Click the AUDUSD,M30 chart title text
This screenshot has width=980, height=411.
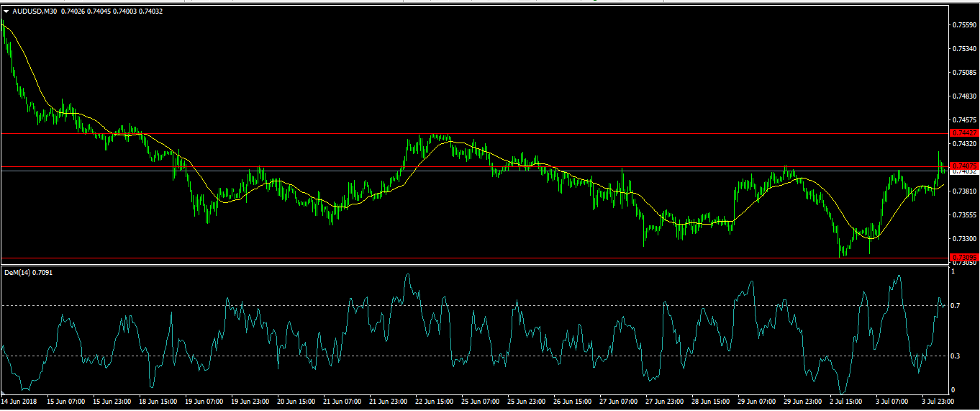[x=35, y=12]
